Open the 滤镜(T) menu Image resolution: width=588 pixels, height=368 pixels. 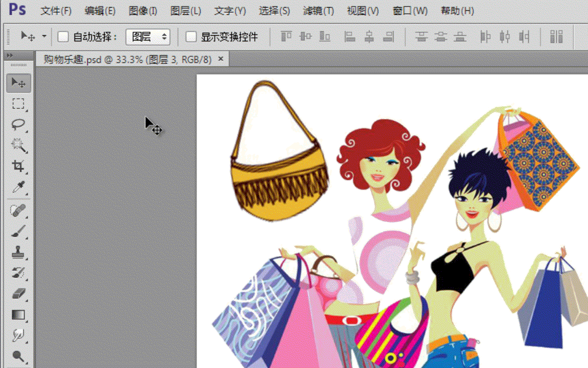point(318,11)
